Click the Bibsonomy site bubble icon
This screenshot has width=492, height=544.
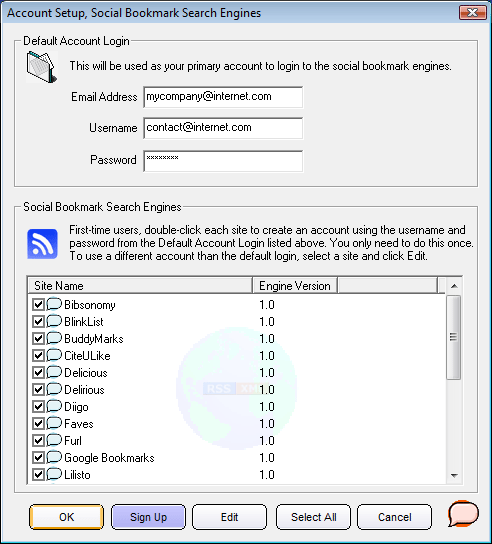[54, 304]
